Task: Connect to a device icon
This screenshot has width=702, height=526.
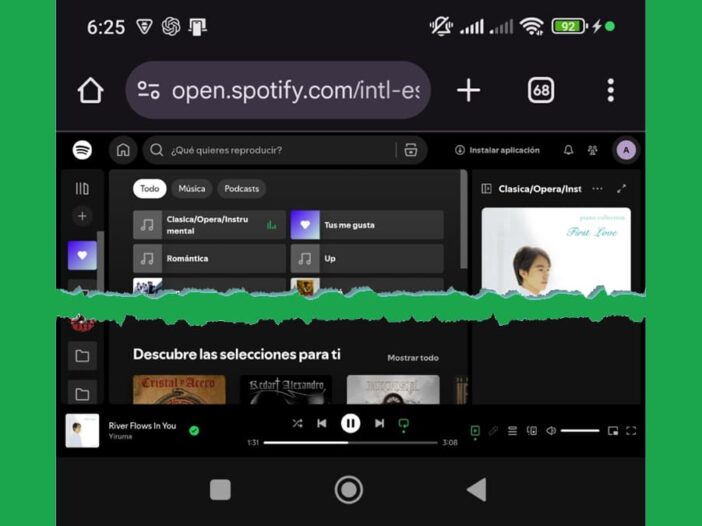Action: coord(531,431)
